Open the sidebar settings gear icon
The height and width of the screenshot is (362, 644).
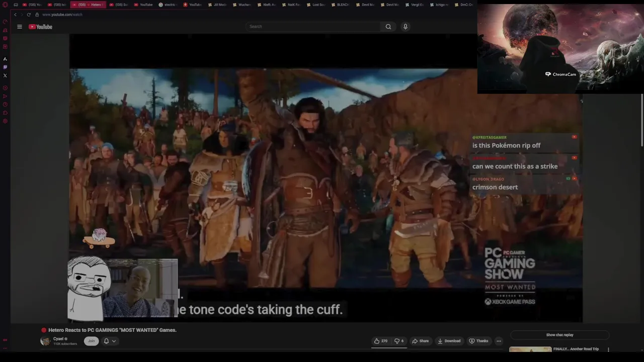click(x=5, y=121)
